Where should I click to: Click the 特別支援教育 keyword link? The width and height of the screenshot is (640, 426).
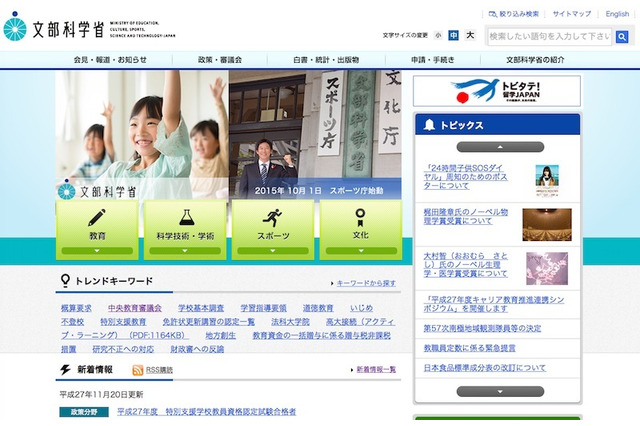(x=123, y=322)
